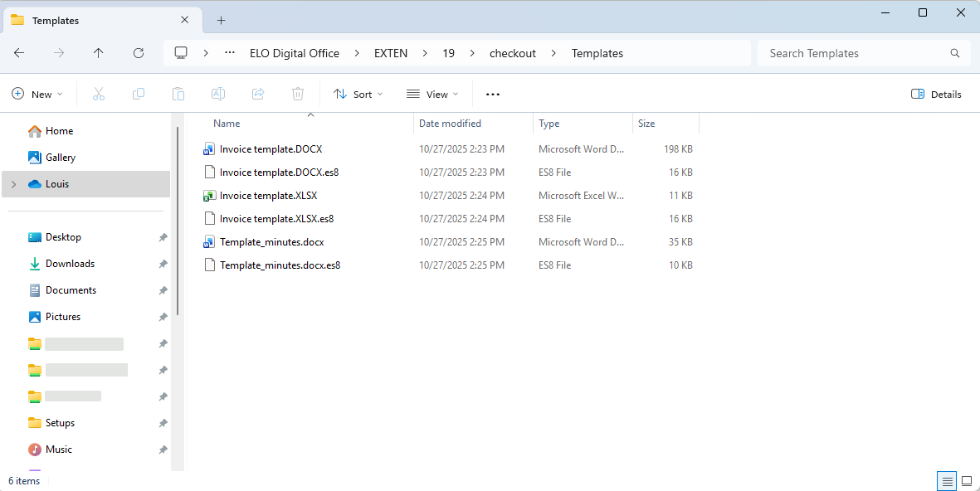Switch to details view using status bar toggle
The width and height of the screenshot is (980, 491).
click(x=946, y=481)
